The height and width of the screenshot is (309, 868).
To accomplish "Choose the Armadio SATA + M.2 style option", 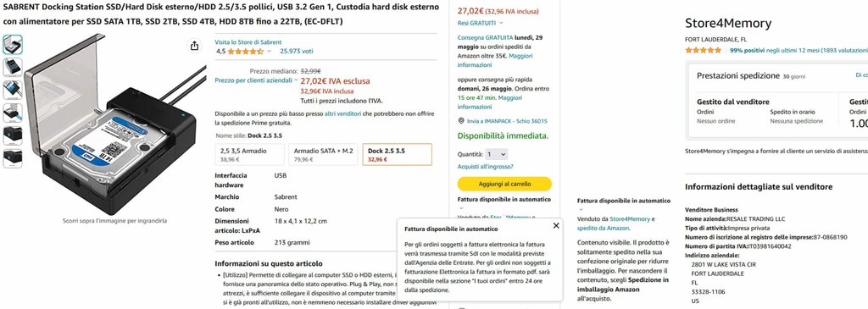I will point(323,154).
